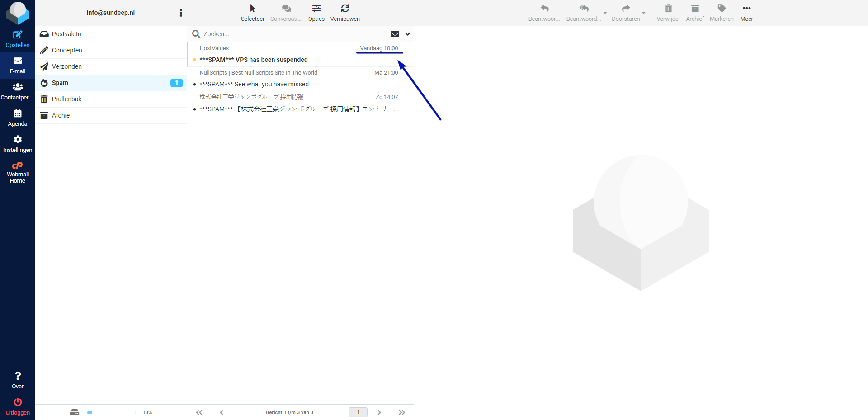Click the Opstellen compose icon

18,35
